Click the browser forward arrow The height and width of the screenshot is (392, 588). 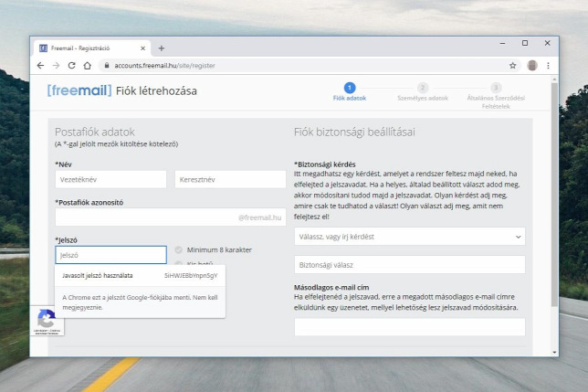coord(56,66)
